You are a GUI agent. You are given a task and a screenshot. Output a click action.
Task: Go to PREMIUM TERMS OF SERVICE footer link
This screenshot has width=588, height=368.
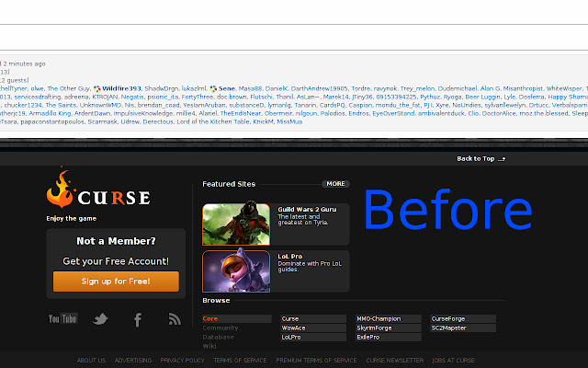coord(316,360)
